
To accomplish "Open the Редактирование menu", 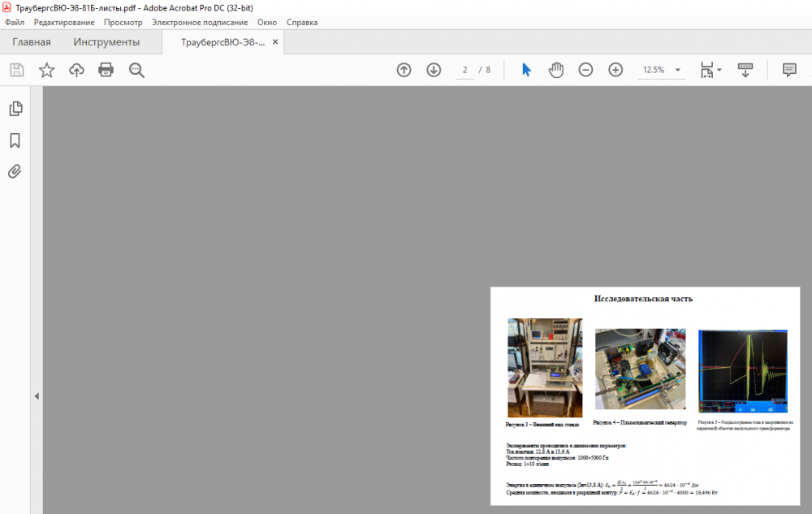I will pyautogui.click(x=64, y=23).
